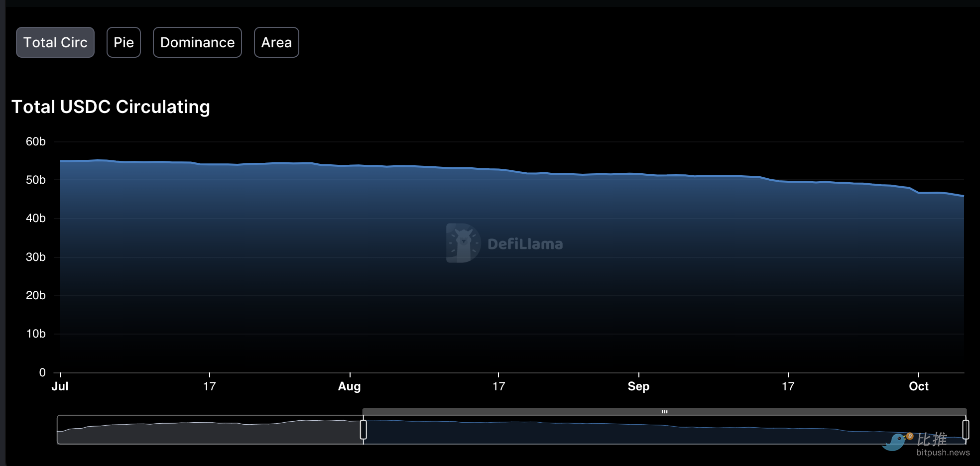Screen dimensions: 980x466
Task: Click the Total USDC Circulating title
Action: pos(111,107)
